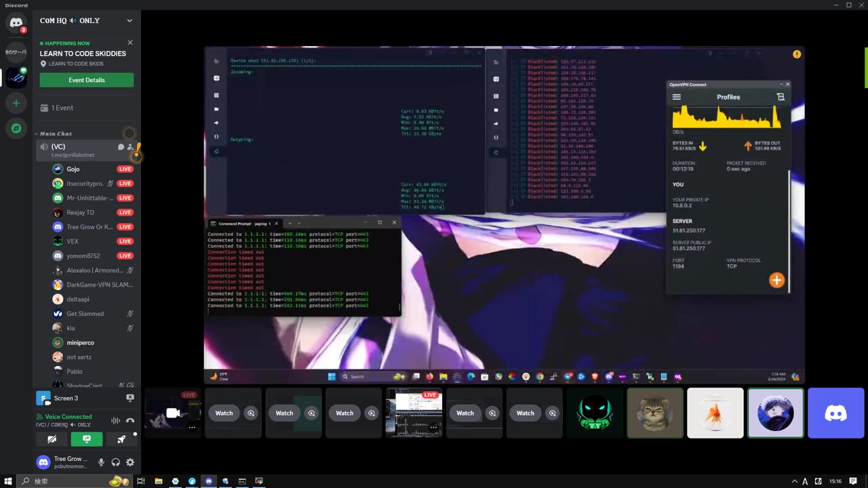Screen dimensions: 868x488
Task: Open File Explorer from the taskbar
Action: pyautogui.click(x=158, y=481)
